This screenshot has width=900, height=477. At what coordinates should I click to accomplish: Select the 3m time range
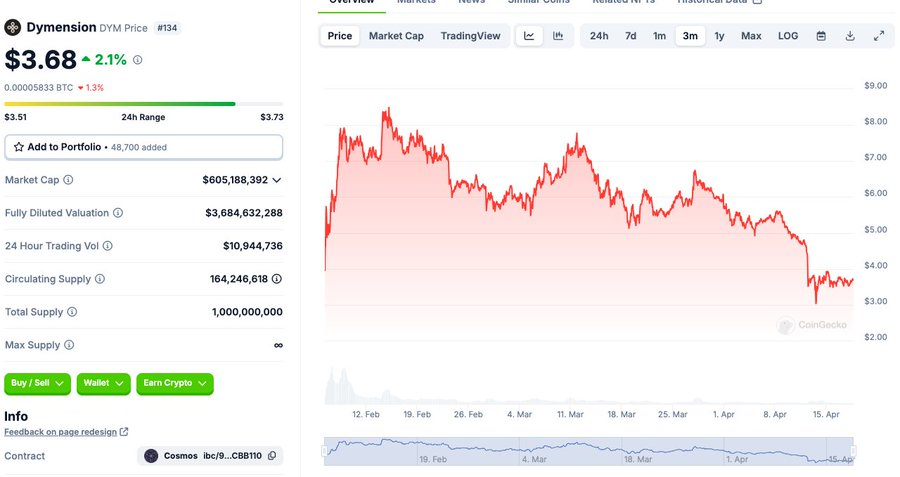(x=690, y=36)
